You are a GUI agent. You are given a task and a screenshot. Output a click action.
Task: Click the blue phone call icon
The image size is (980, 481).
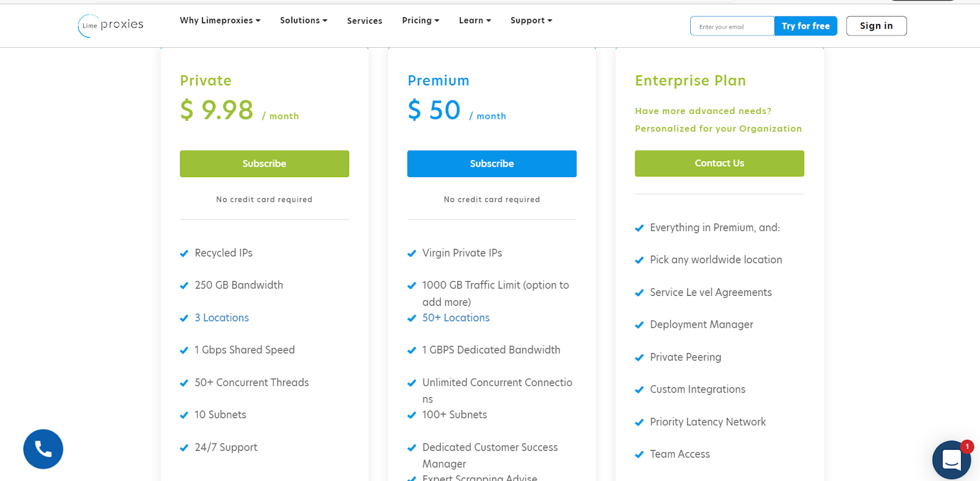43,449
